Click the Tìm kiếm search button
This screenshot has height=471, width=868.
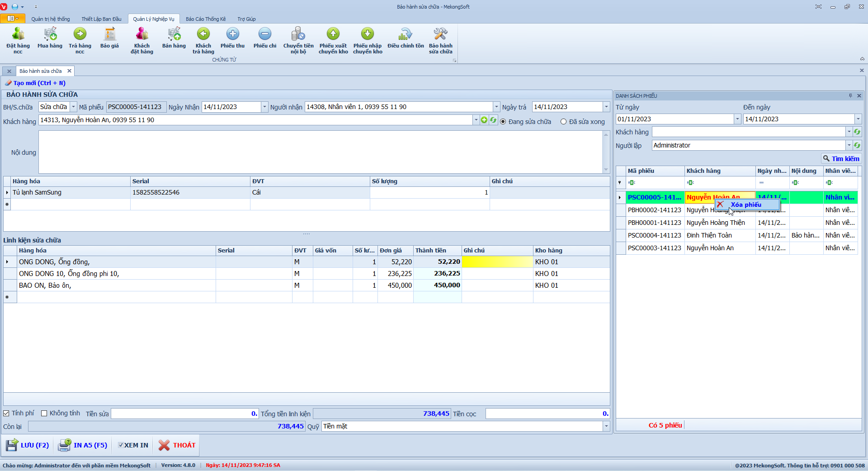[x=841, y=159]
